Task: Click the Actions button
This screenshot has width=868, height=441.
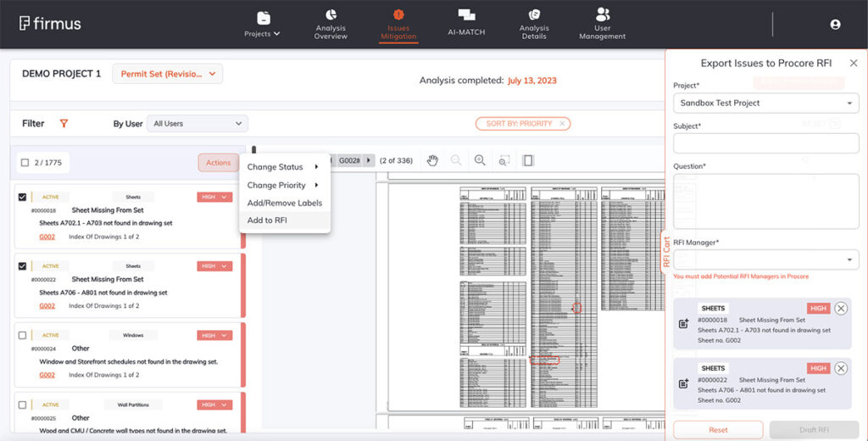Action: click(218, 162)
